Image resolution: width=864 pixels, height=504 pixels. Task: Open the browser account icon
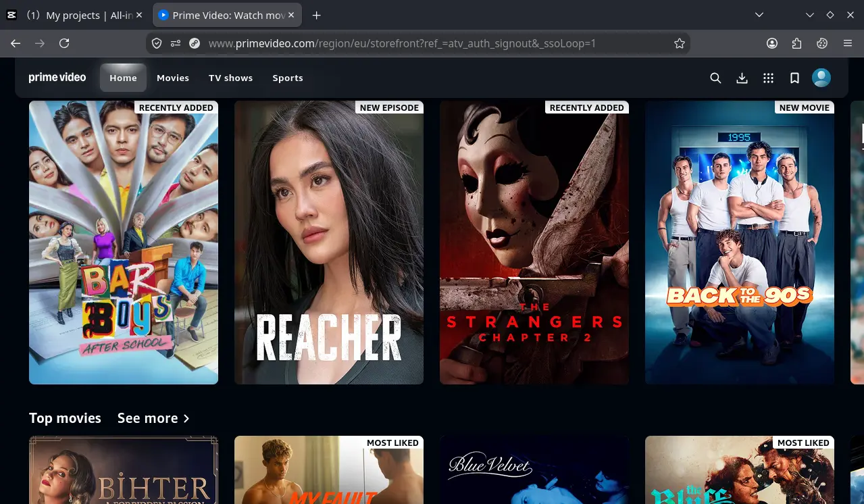[772, 43]
